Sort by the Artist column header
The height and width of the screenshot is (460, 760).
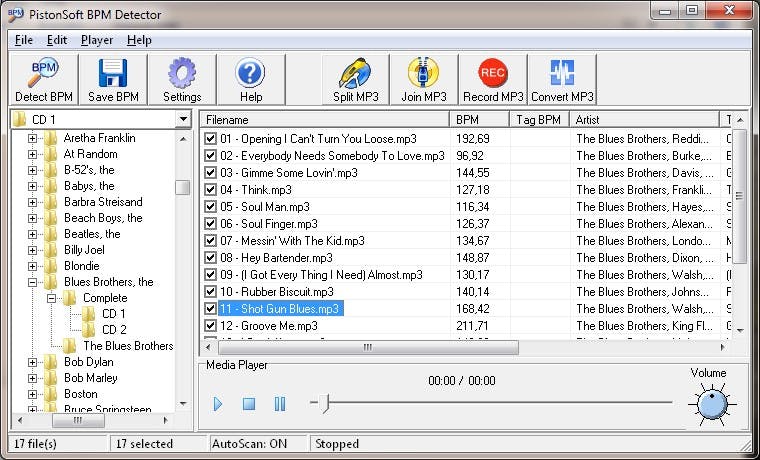click(645, 120)
